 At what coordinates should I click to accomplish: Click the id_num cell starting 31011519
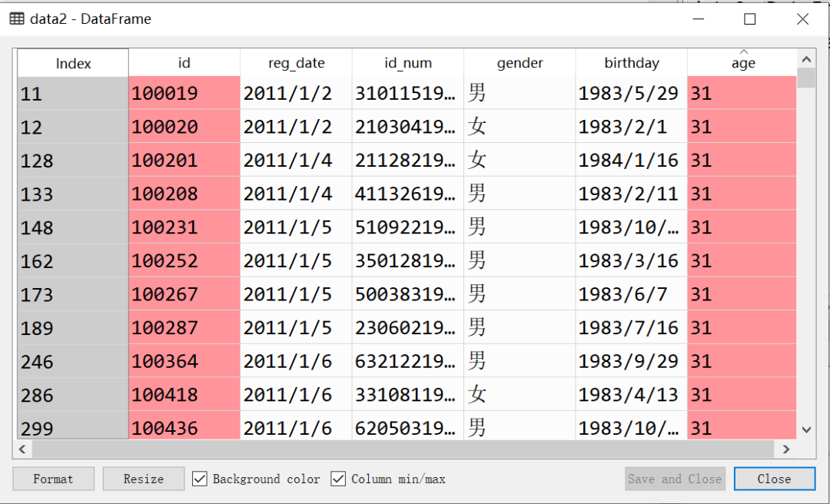[407, 93]
